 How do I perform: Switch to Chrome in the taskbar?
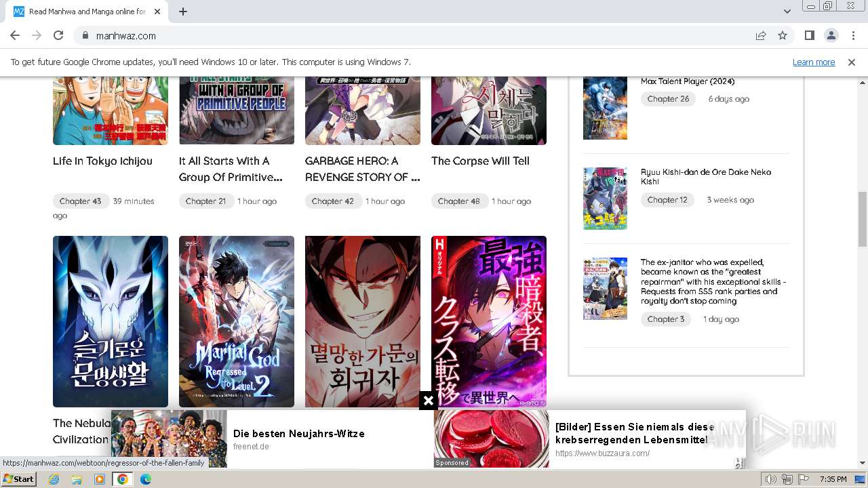[123, 479]
